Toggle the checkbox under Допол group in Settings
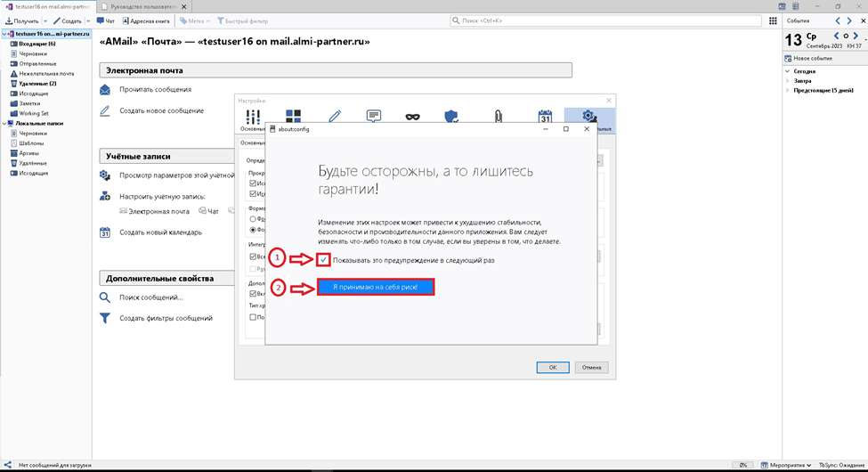868x472 pixels. (253, 294)
